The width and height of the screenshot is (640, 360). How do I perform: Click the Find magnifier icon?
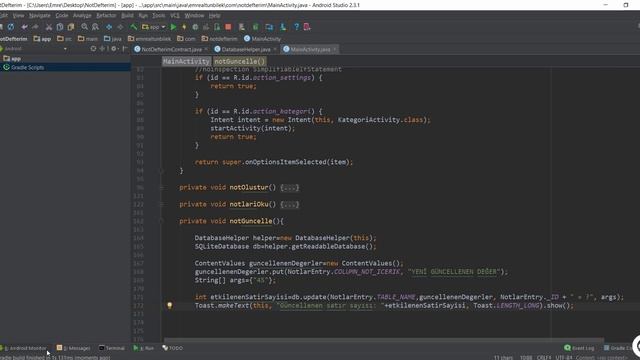click(84, 27)
